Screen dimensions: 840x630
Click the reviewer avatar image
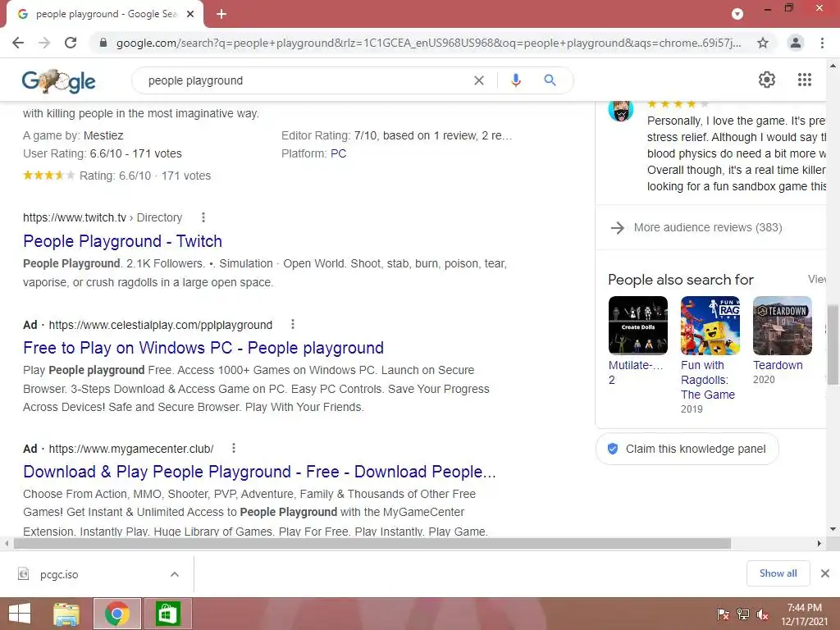(x=621, y=111)
